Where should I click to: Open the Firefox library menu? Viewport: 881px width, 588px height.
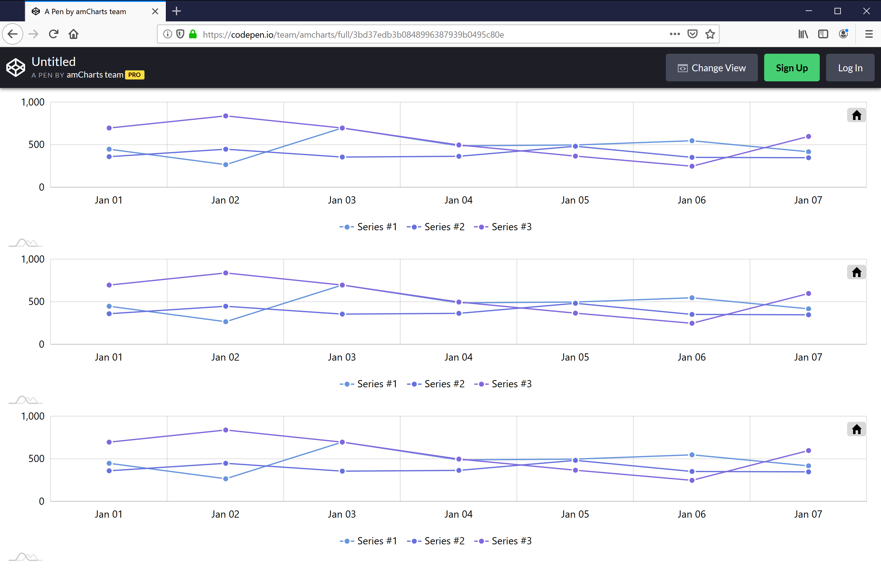point(803,34)
